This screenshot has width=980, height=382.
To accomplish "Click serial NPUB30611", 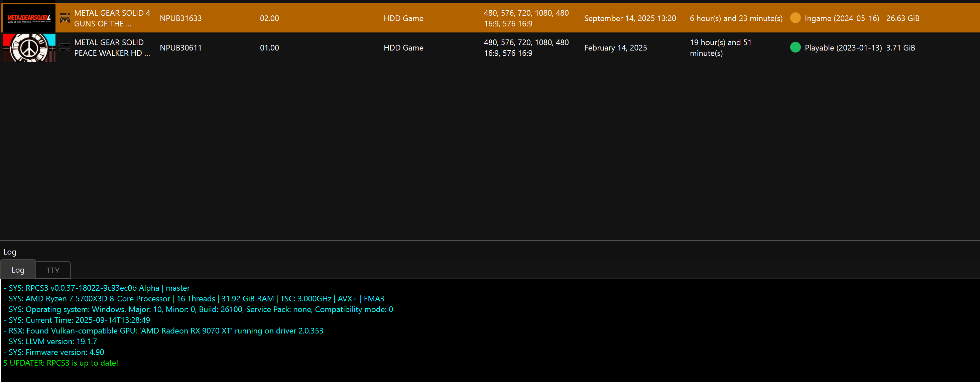I will point(181,47).
